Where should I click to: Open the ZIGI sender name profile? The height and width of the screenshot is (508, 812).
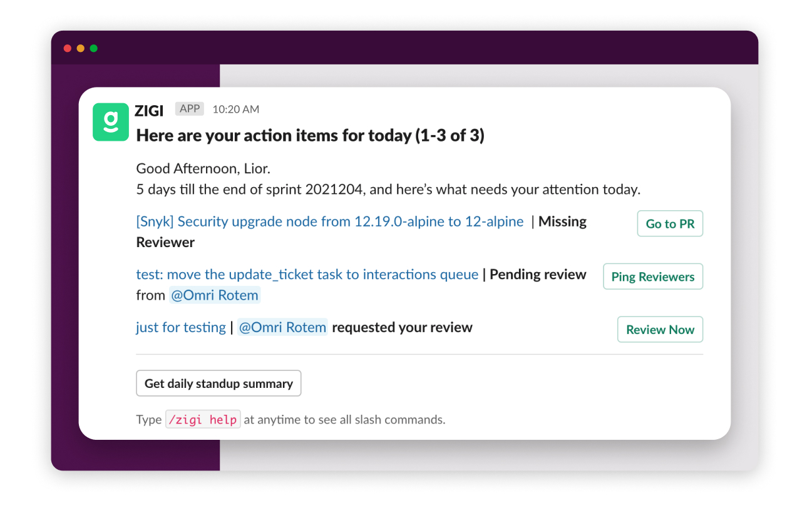pyautogui.click(x=149, y=110)
